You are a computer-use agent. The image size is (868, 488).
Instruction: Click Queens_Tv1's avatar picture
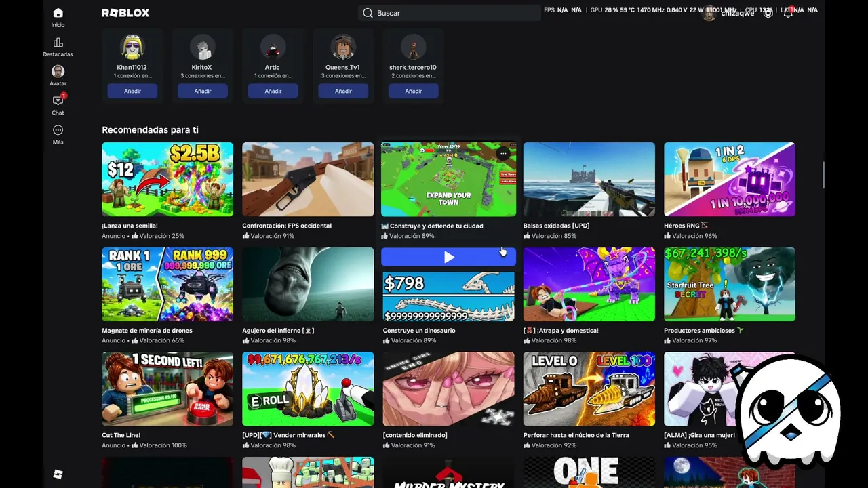[343, 47]
